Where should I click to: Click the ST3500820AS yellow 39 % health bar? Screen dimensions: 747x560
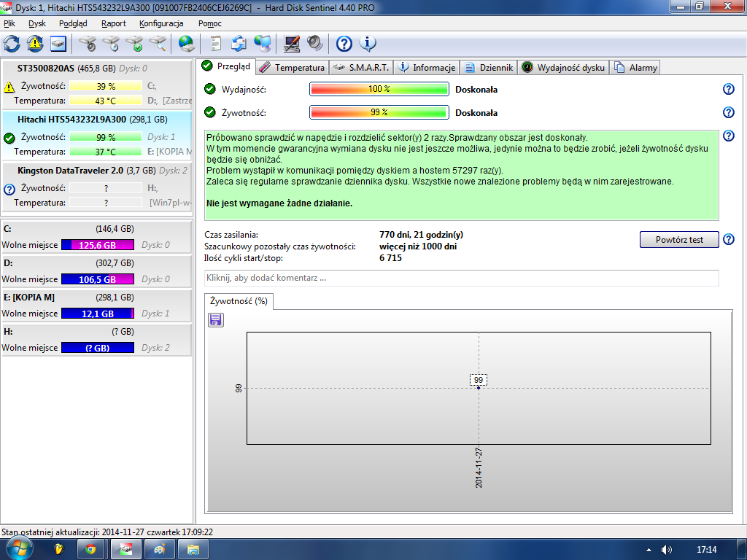point(106,86)
